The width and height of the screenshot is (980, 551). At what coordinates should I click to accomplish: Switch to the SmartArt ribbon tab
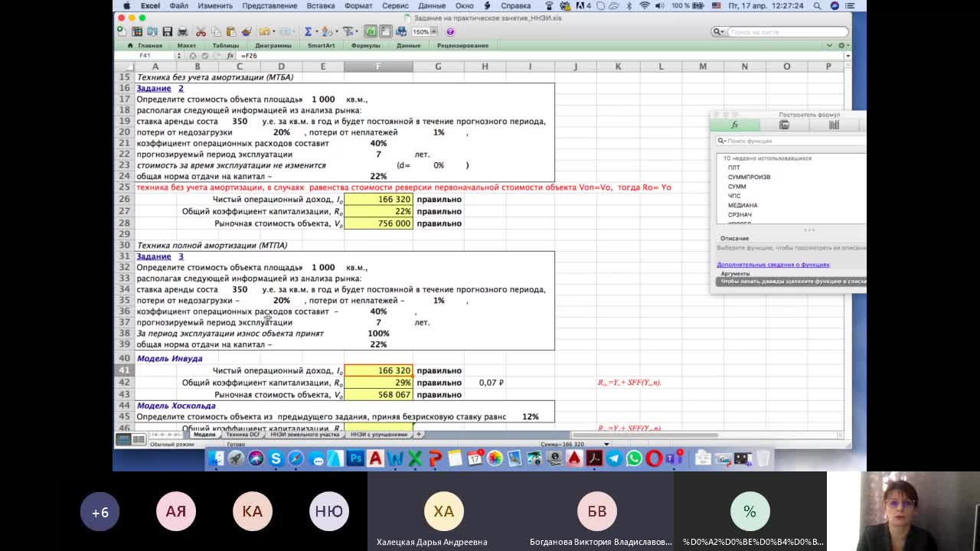tap(321, 45)
